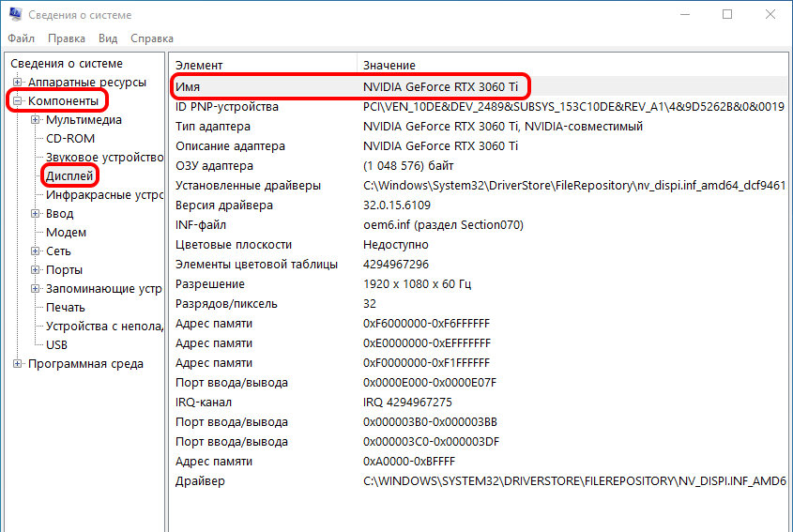Select Звуковое устройство in the tree
The height and width of the screenshot is (532, 793).
click(x=104, y=158)
